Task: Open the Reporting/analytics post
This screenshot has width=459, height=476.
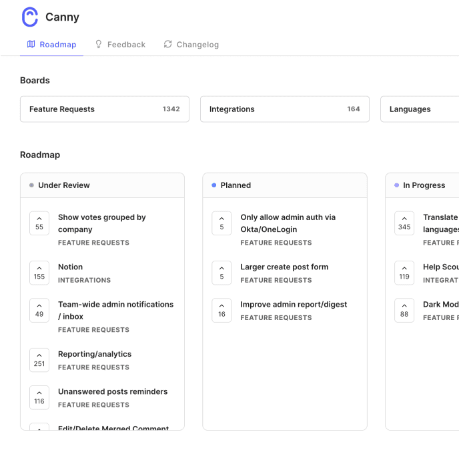Action: click(x=95, y=354)
